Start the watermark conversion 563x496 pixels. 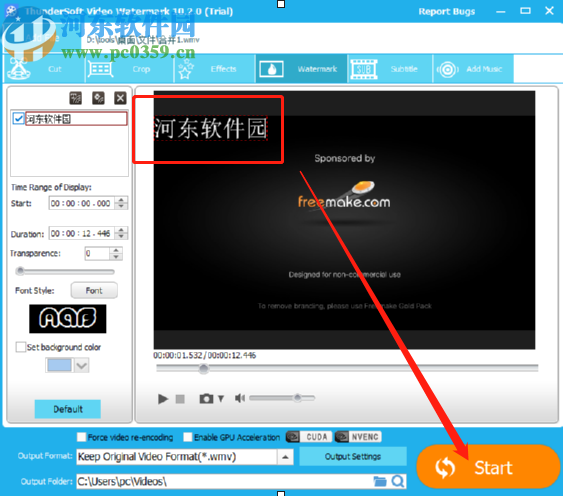pos(488,467)
